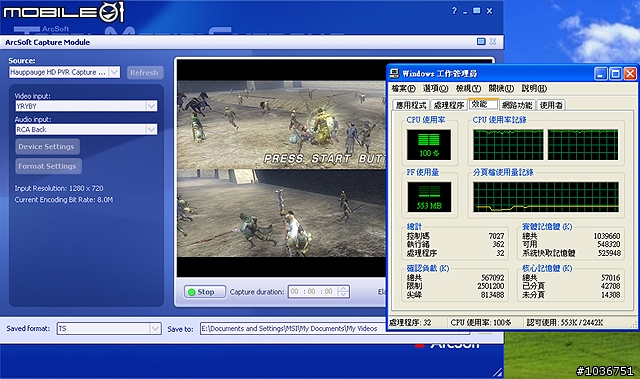Open Format Settings

(x=48, y=166)
